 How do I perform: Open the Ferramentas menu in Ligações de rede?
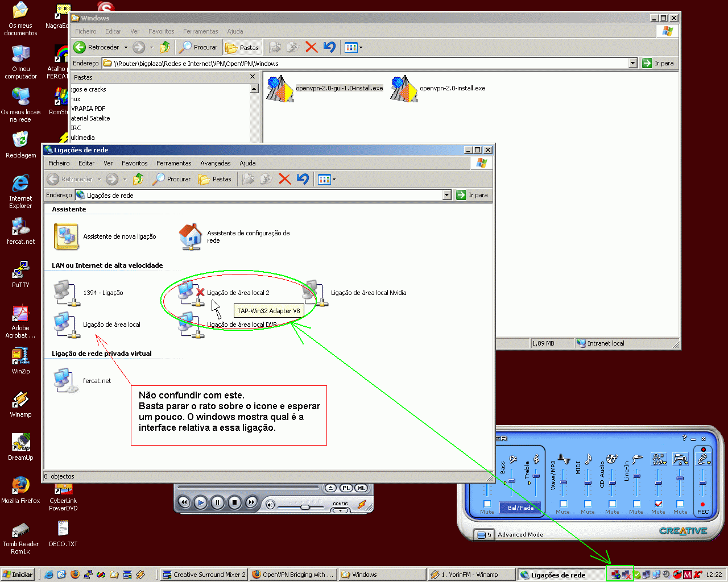(173, 163)
